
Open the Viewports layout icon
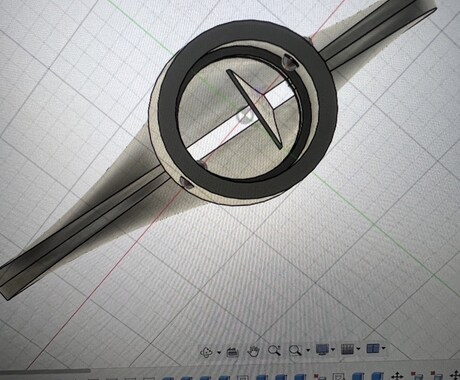tap(373, 348)
